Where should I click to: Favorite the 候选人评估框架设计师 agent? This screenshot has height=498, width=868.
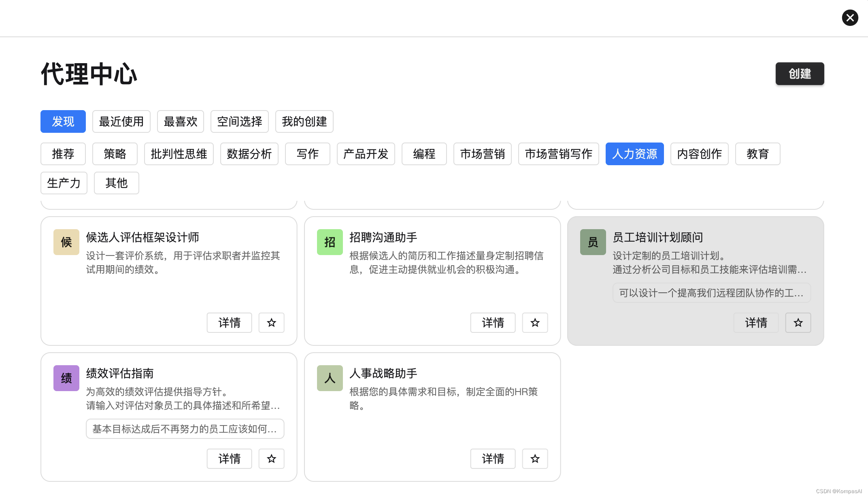pyautogui.click(x=271, y=323)
